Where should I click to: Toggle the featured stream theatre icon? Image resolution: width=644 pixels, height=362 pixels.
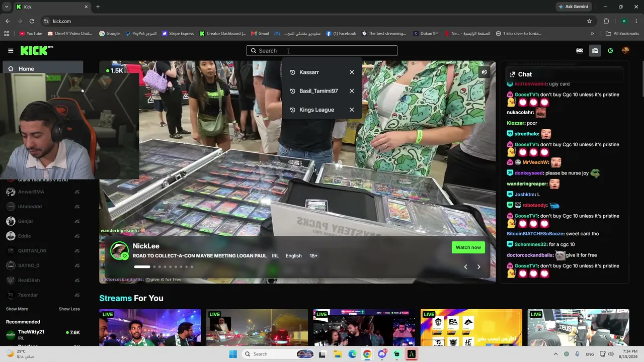coord(484,72)
